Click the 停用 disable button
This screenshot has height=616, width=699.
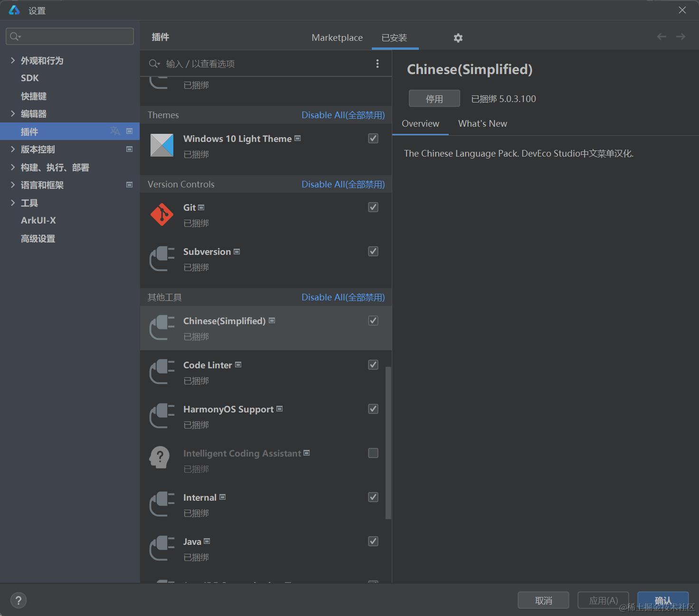[435, 98]
